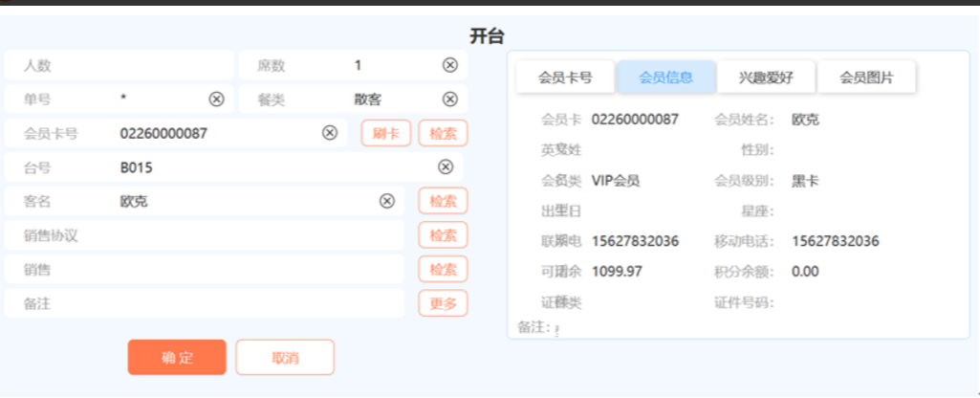The height and width of the screenshot is (398, 980).
Task: Confirm with the 确定 button
Action: tap(177, 358)
